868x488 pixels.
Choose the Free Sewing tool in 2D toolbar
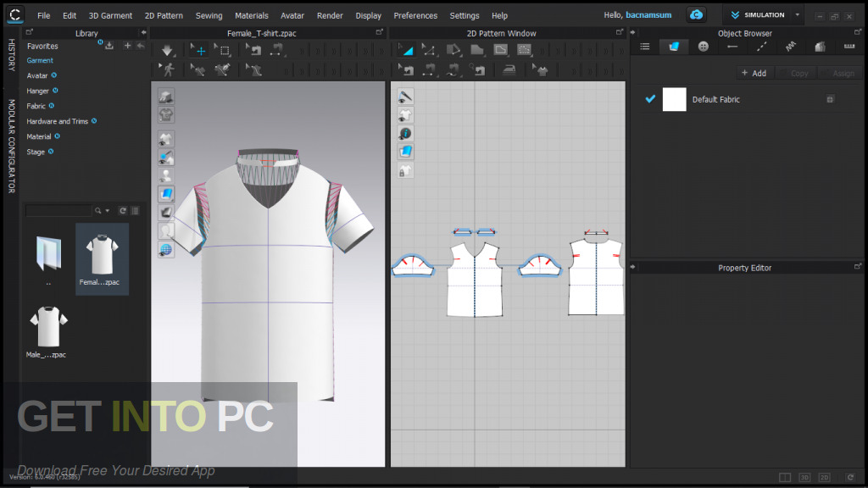[453, 69]
